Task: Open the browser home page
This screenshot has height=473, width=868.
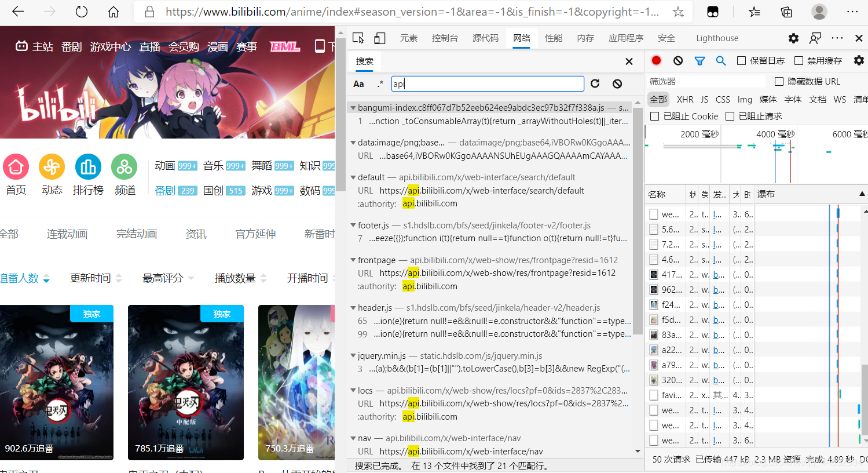Action: 113,12
